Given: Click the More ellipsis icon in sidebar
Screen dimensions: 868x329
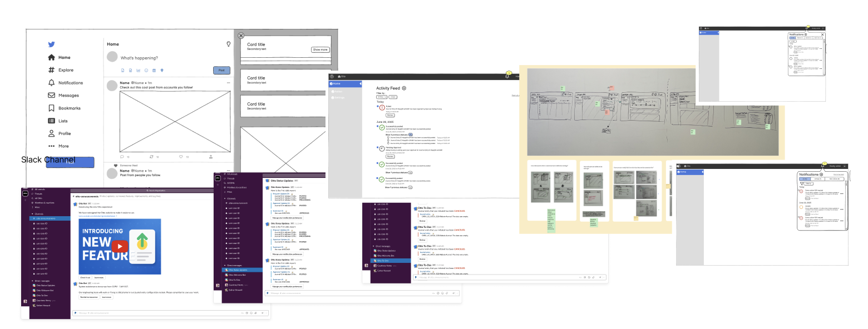Looking at the screenshot, I should [x=51, y=146].
